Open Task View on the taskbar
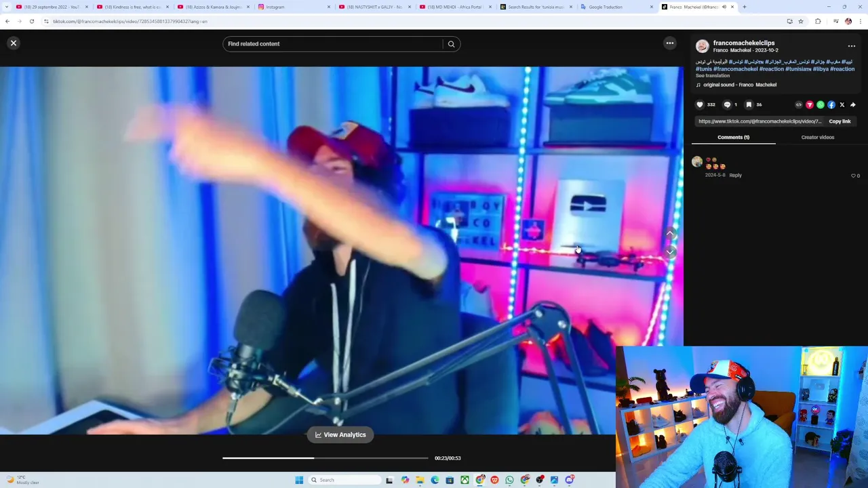The height and width of the screenshot is (488, 868). pos(389,480)
